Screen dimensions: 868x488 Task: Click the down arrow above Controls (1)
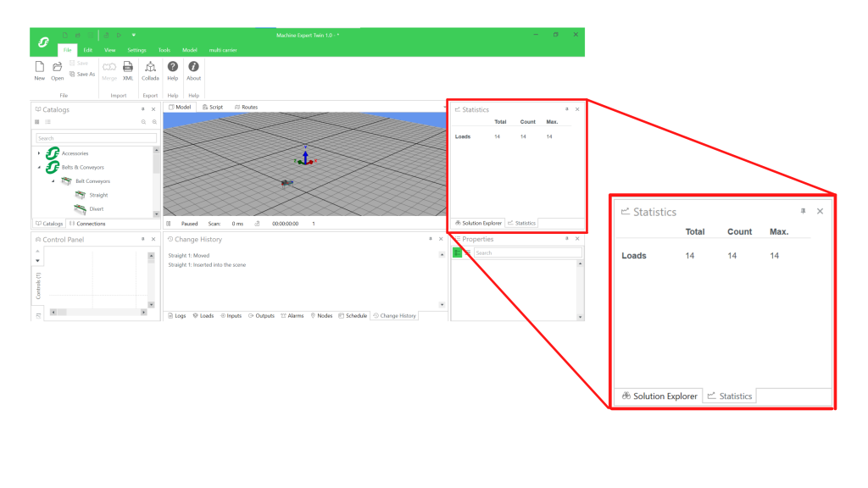click(37, 261)
